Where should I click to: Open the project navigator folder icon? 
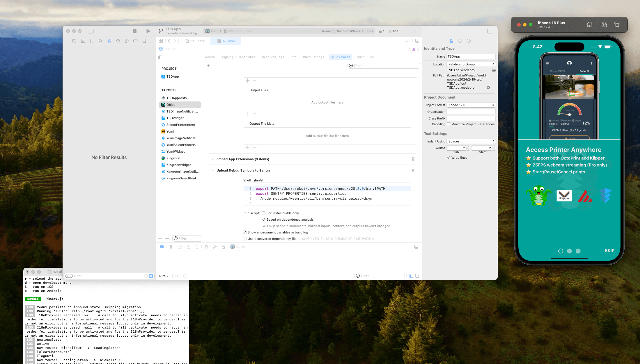coord(75,41)
